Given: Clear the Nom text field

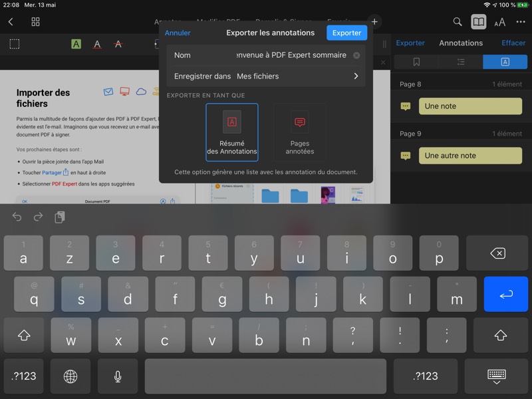Looking at the screenshot, I should tap(356, 55).
